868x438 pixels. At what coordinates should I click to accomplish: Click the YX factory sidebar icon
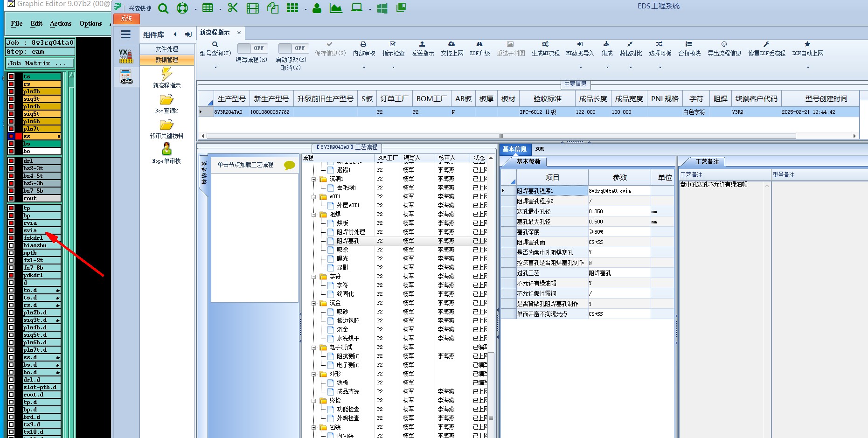125,56
